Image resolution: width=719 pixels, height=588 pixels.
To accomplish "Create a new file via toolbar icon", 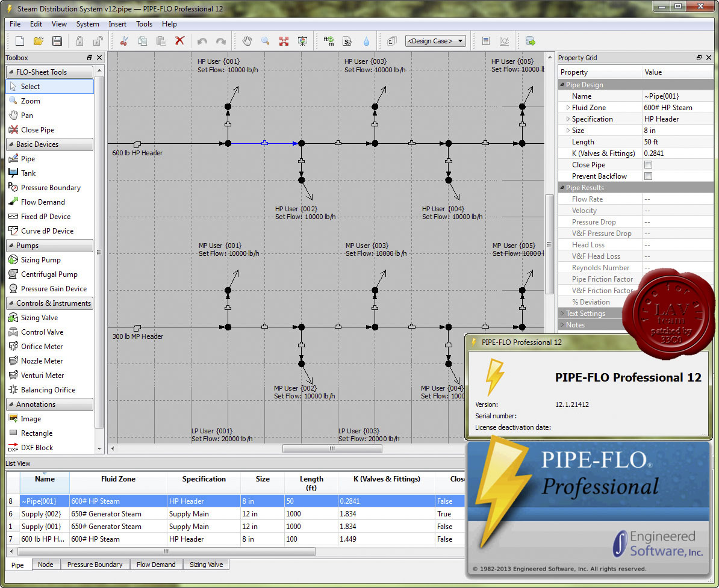I will tap(20, 42).
